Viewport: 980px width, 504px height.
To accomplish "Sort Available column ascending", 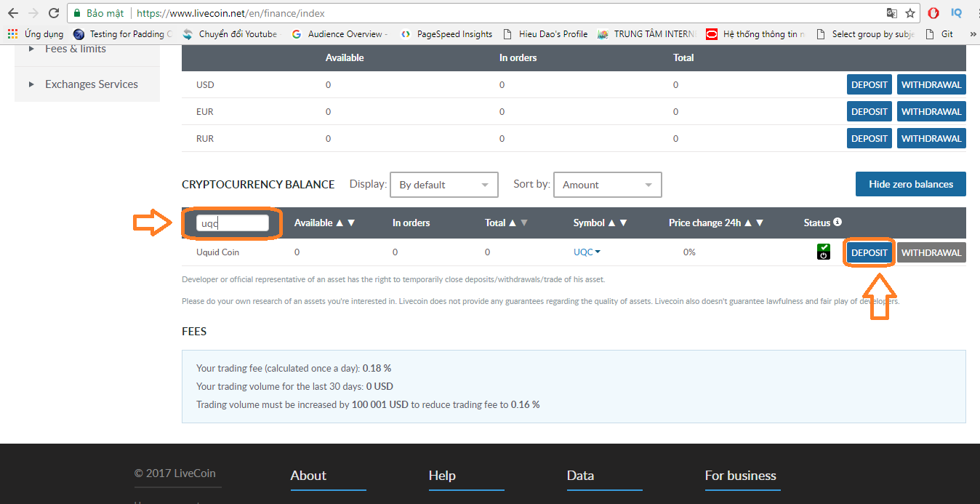I will [x=340, y=223].
